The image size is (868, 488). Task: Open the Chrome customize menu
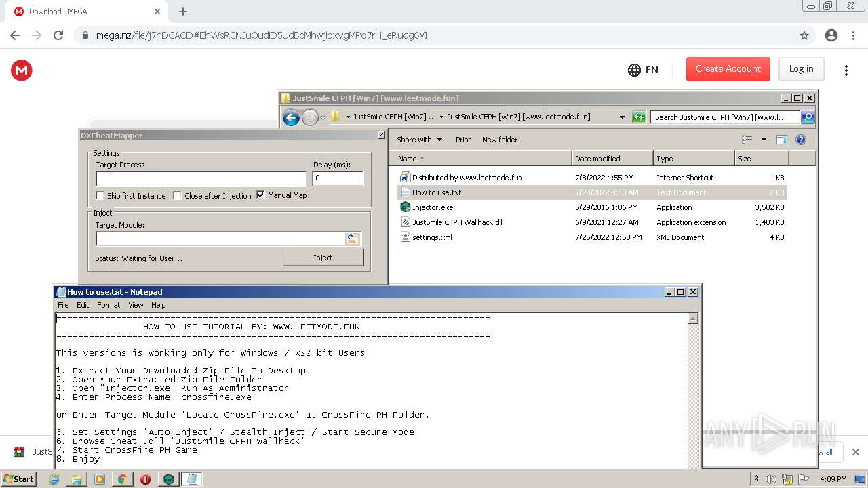pyautogui.click(x=852, y=35)
